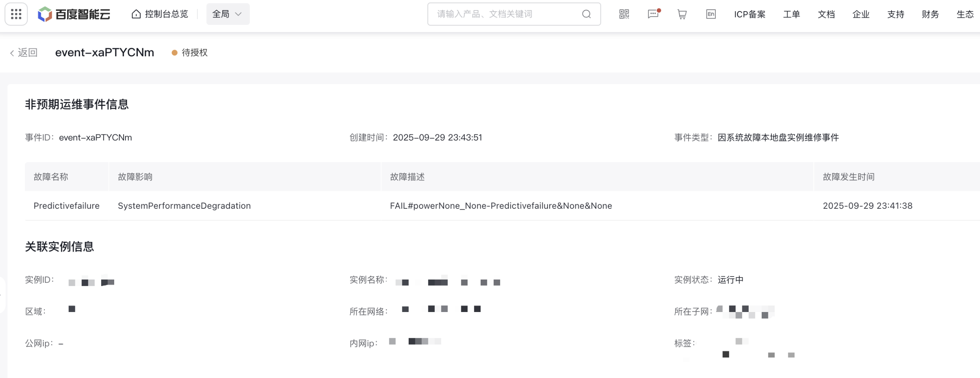The image size is (980, 378).
Task: Switch language with the En icon
Action: coord(711,14)
